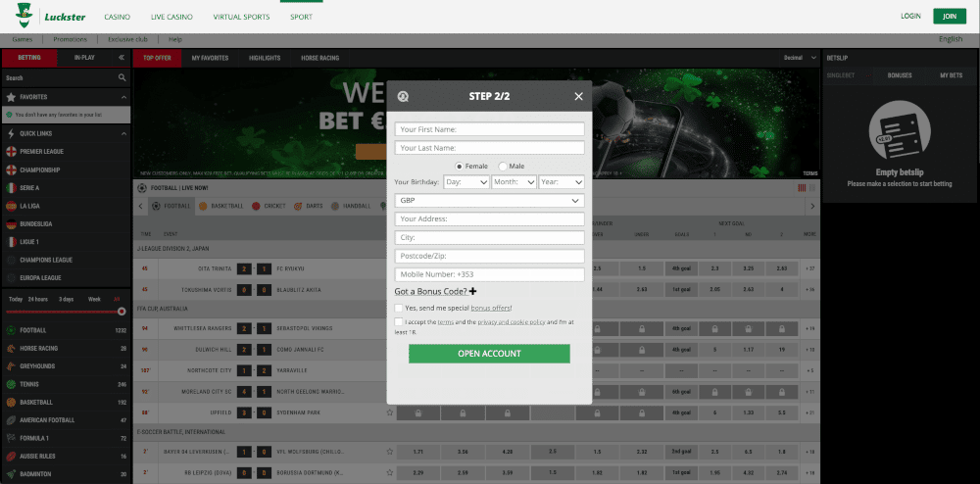This screenshot has height=484, width=980.
Task: Select the Male radio button
Action: [x=503, y=167]
